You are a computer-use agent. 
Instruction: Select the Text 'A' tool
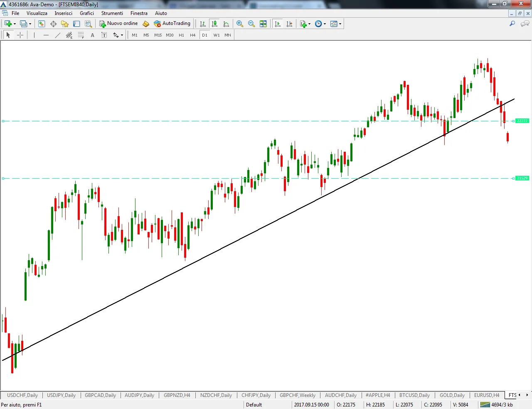[x=93, y=35]
